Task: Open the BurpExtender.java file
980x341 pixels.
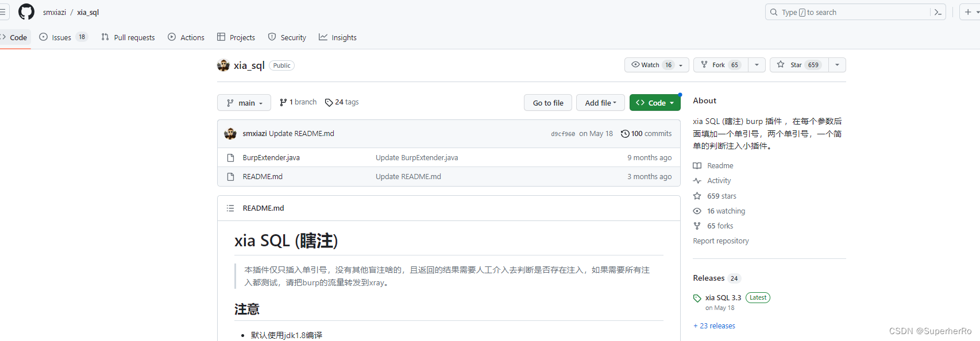Action: 271,158
